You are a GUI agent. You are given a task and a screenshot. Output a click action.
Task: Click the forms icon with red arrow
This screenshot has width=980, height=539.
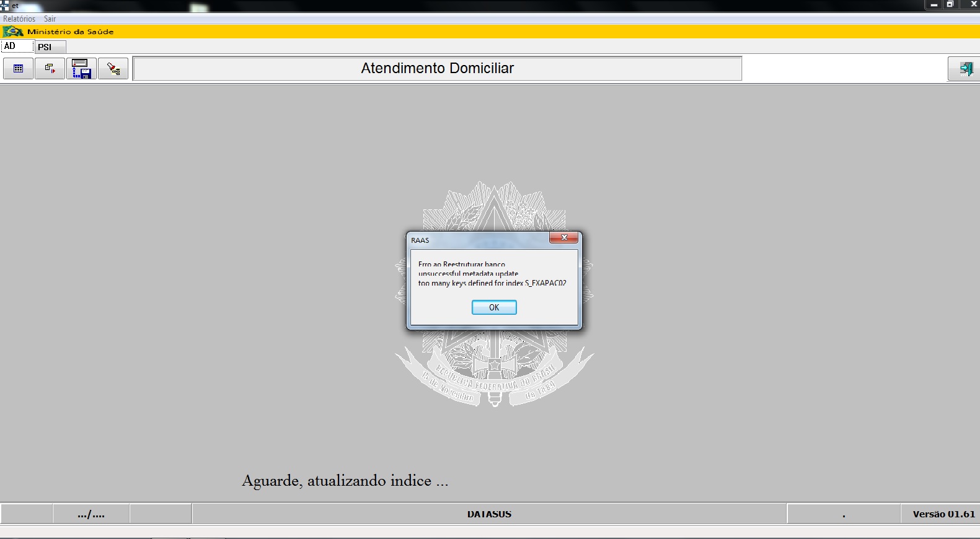click(x=50, y=69)
